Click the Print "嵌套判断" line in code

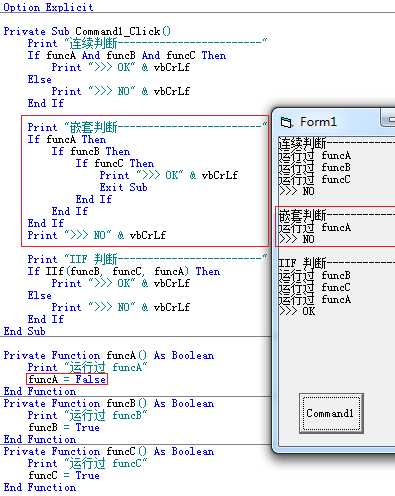click(147, 127)
